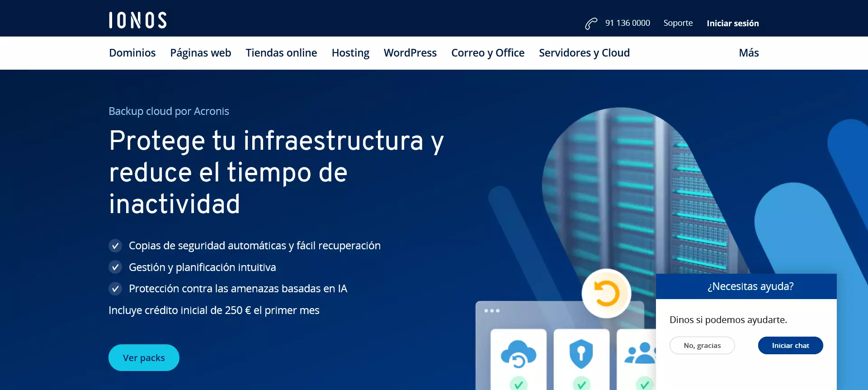Viewport: 868px width, 390px height.
Task: Click the orange restore arrow icon
Action: [x=606, y=293]
